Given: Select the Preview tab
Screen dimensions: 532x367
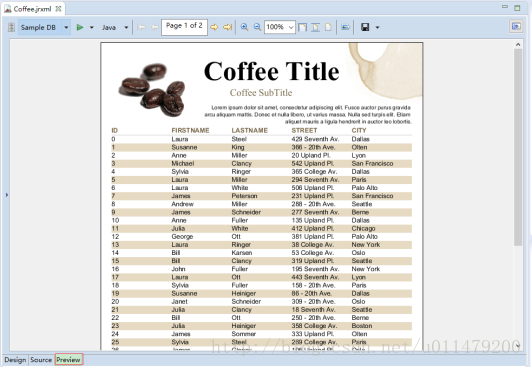Looking at the screenshot, I should 69,360.
